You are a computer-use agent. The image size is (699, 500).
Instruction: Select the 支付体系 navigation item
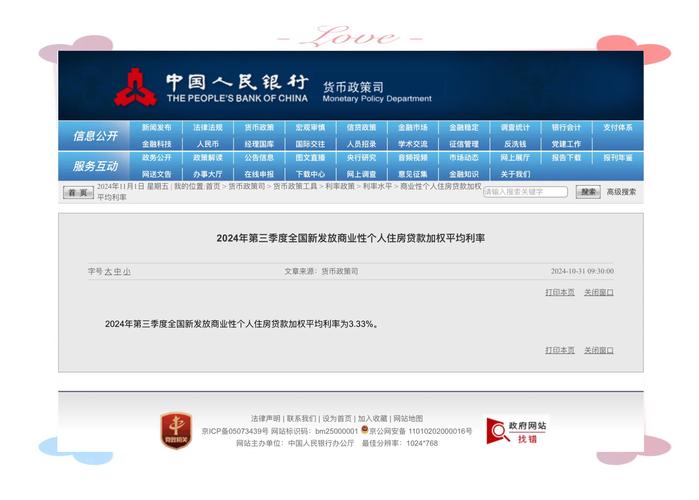coord(617,127)
